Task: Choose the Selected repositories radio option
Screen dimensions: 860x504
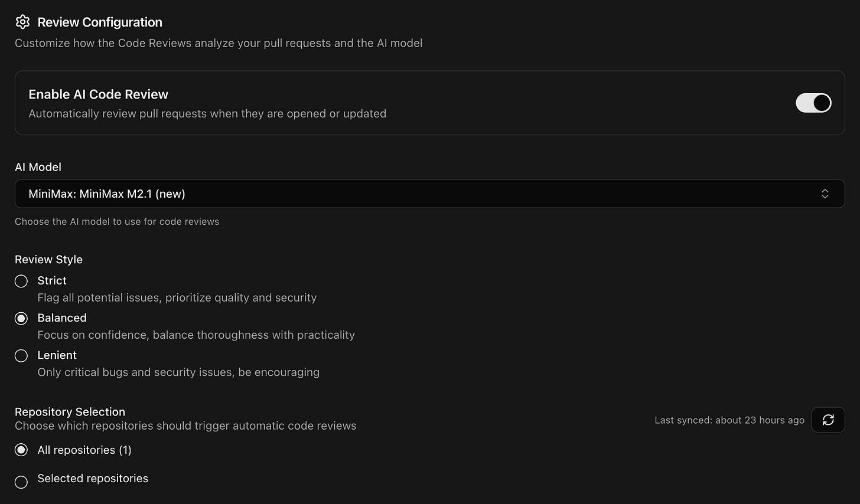Action: point(21,482)
